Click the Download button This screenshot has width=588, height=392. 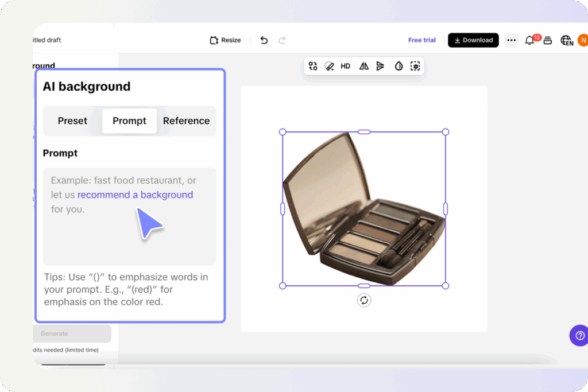point(473,40)
